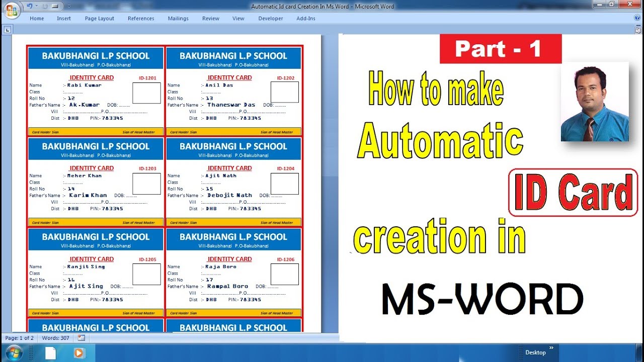The height and width of the screenshot is (362, 644).
Task: Click the name 'Meher Khan'
Action: [85, 176]
